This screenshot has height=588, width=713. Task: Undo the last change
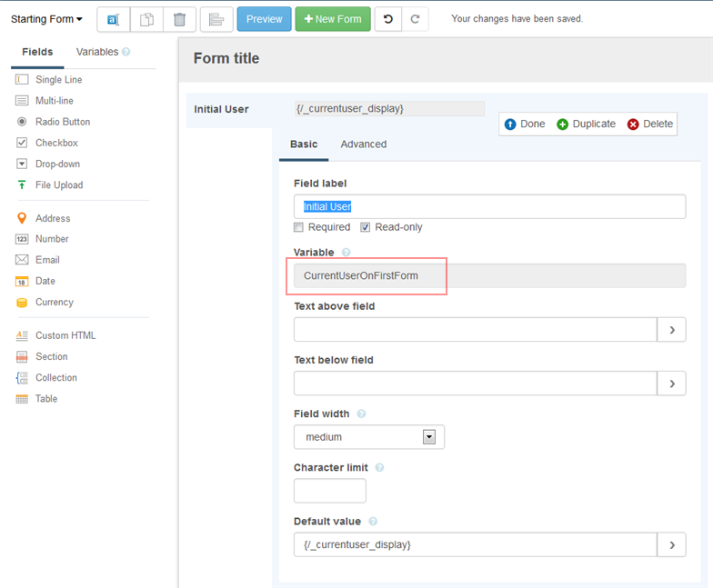[387, 19]
